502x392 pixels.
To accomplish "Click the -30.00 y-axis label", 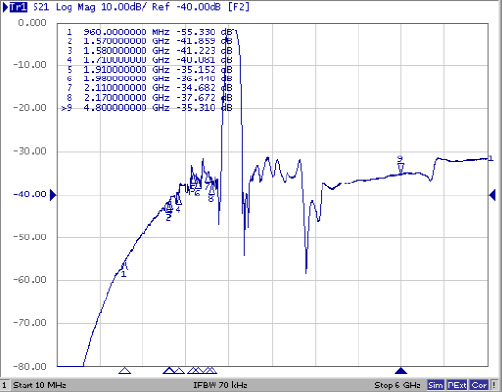I will tap(30, 151).
